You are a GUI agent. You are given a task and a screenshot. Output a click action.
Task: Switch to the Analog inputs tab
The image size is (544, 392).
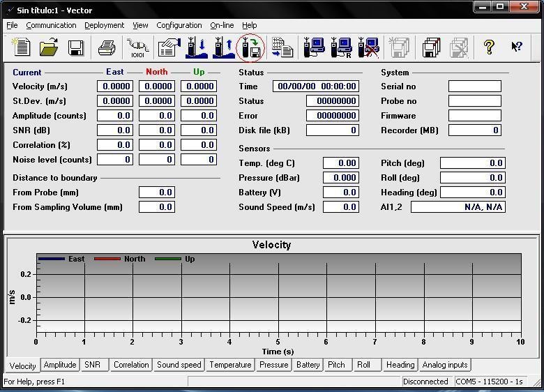click(x=445, y=365)
